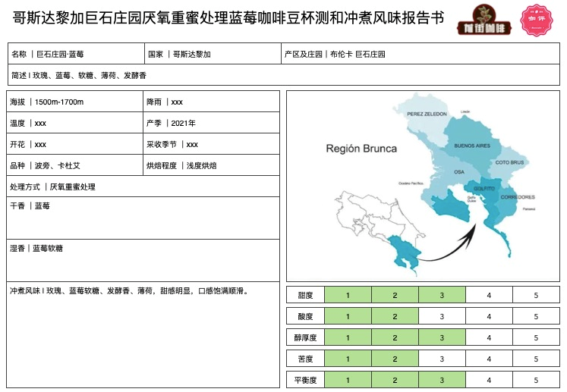Viewport: 567px width, 392px height.
Task: Click the 名称 巨石庄园·蓝莓 field
Action: [x=76, y=55]
